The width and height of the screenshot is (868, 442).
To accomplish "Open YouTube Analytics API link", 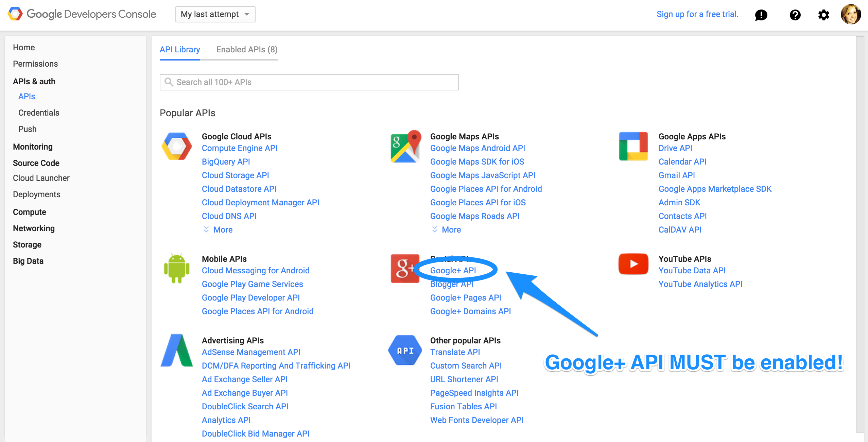I will 700,284.
